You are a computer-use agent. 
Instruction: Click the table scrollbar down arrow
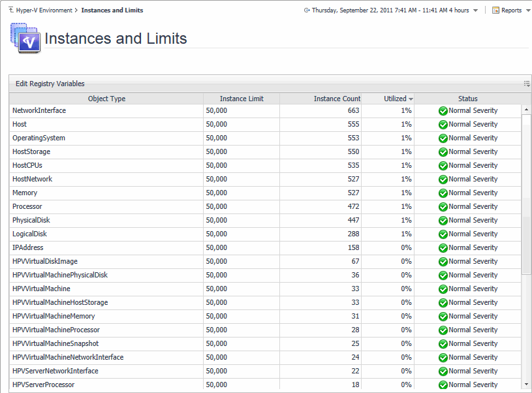tap(526, 385)
